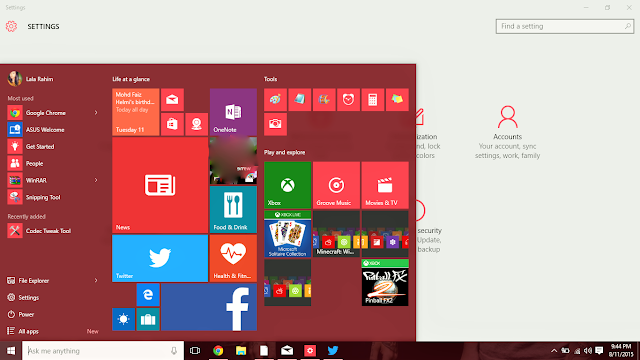
Task: Show hidden tray icons chevron
Action: pyautogui.click(x=554, y=351)
